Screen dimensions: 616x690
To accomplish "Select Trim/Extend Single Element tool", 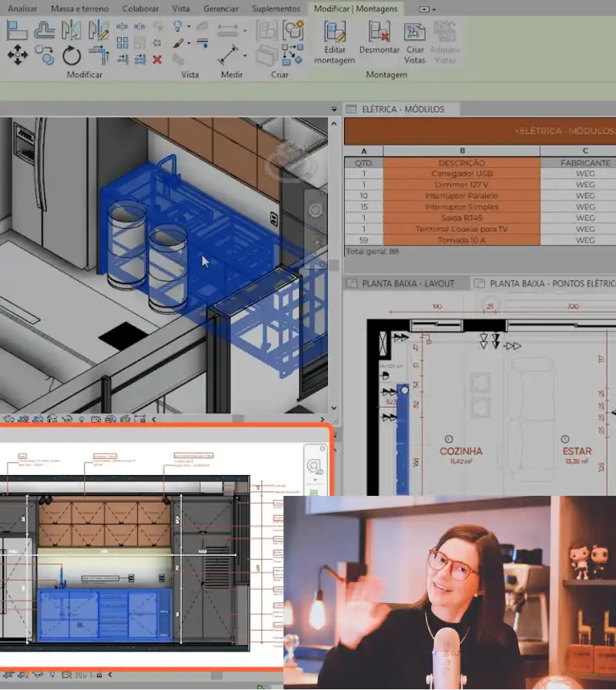I will pos(122,59).
